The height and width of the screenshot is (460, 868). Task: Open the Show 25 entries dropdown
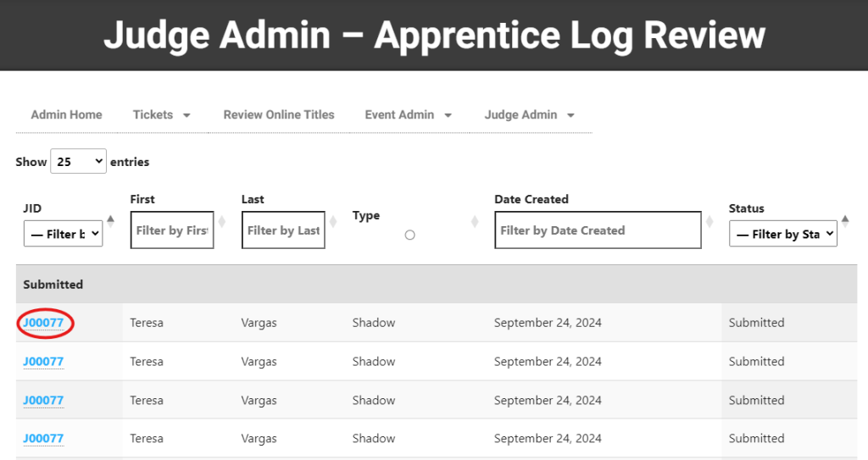[78, 162]
